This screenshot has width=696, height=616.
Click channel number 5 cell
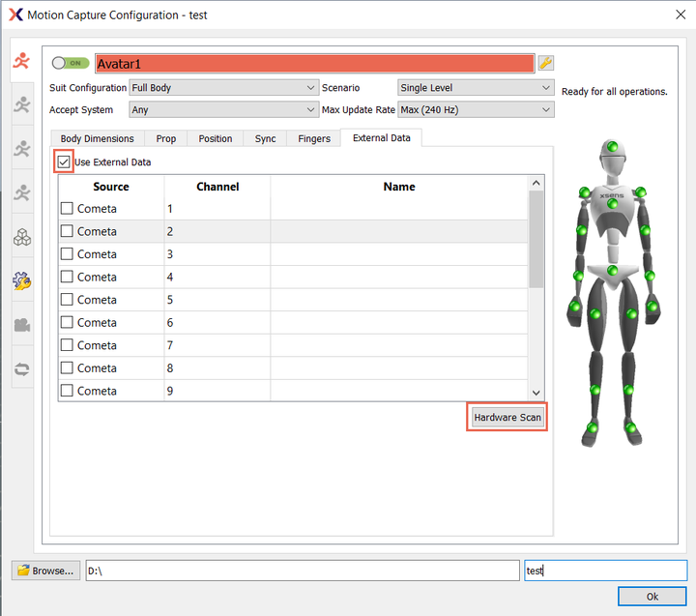217,300
